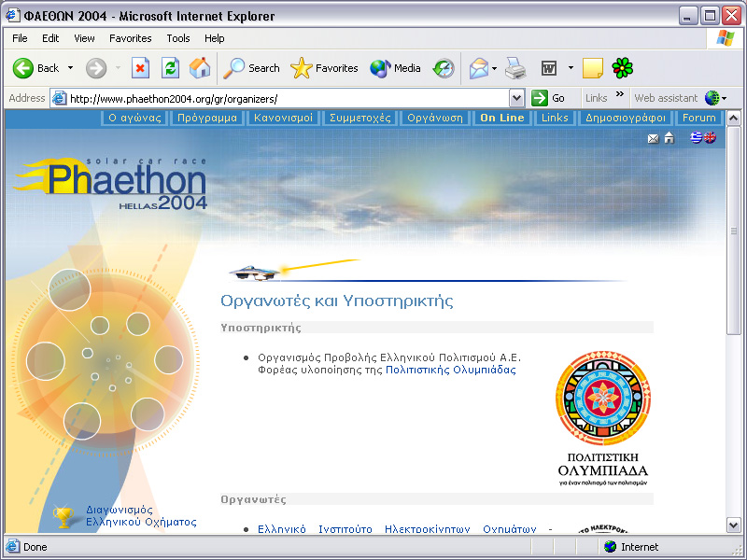Open the Κανονισμοί navigation tab
Viewport: 747px width, 560px height.
(x=284, y=118)
